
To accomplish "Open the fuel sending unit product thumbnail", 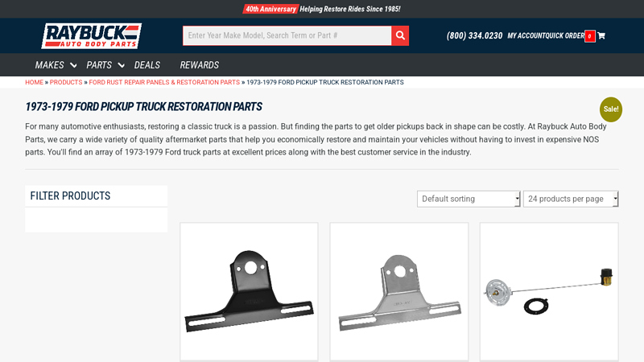I will point(549,291).
